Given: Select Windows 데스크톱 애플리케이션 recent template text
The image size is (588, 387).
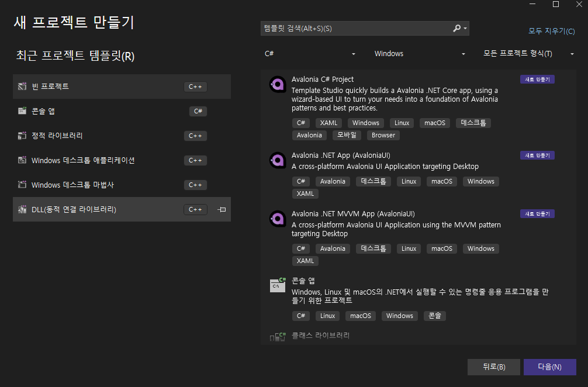Looking at the screenshot, I should click(83, 160).
